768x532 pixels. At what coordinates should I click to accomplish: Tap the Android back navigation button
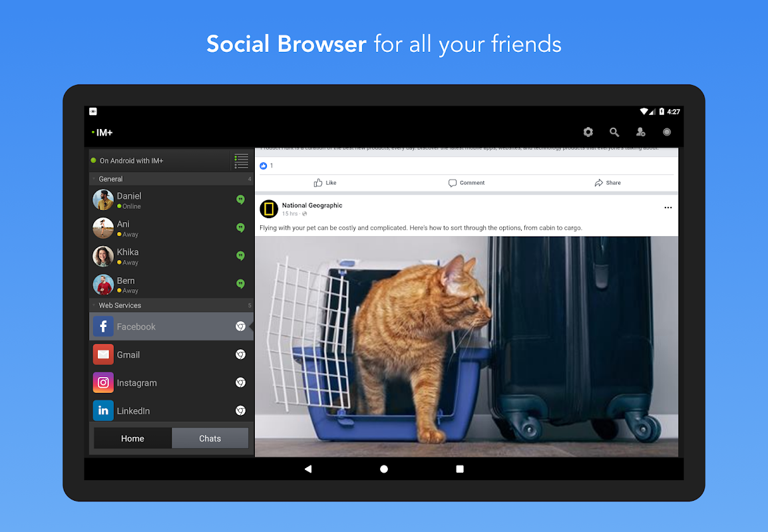308,469
